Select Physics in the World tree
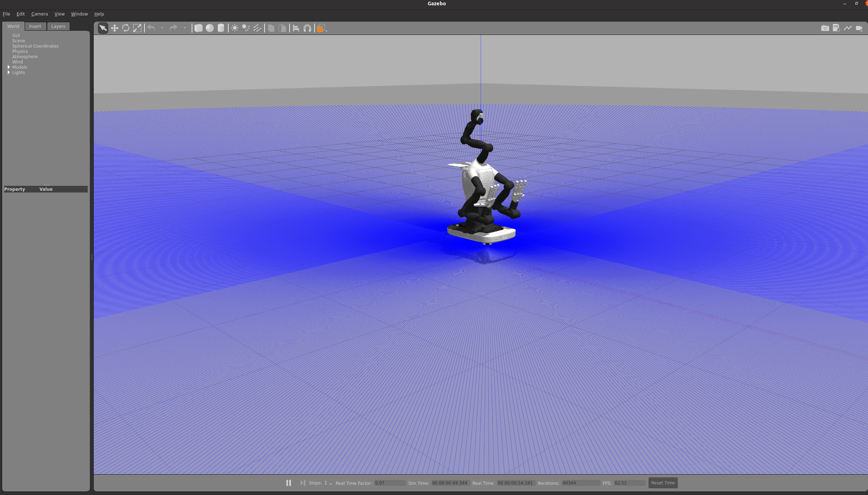The height and width of the screenshot is (495, 868). [x=20, y=51]
